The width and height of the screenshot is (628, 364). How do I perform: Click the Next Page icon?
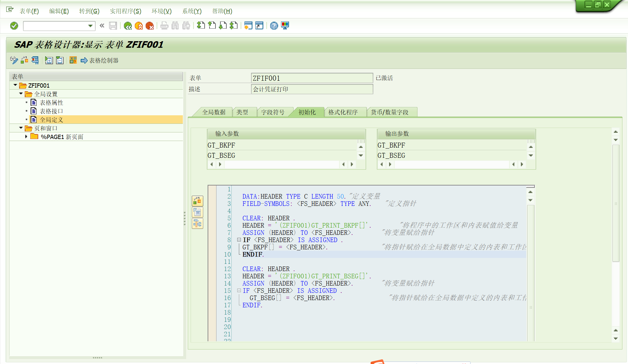coord(223,25)
